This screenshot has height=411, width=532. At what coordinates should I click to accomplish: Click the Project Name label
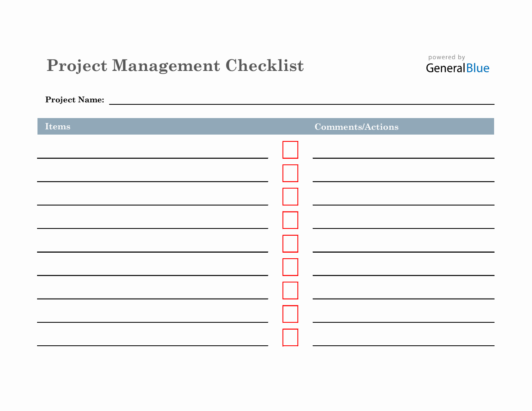point(75,100)
